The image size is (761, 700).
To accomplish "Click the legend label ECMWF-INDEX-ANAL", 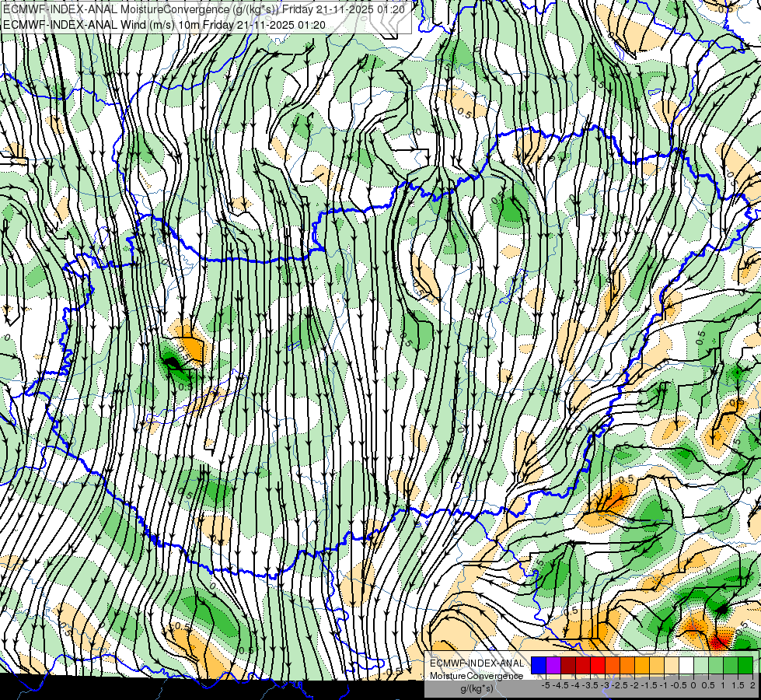I will coord(476,663).
